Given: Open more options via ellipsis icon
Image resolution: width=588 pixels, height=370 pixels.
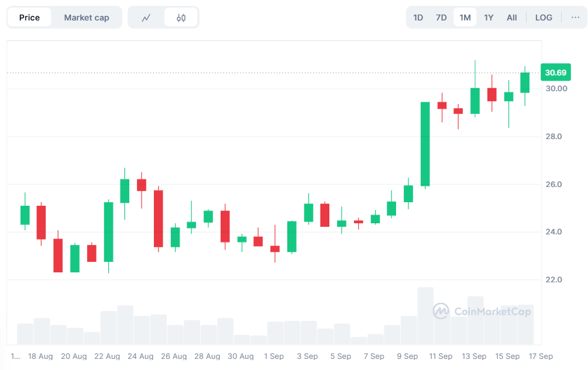Looking at the screenshot, I should pos(575,17).
